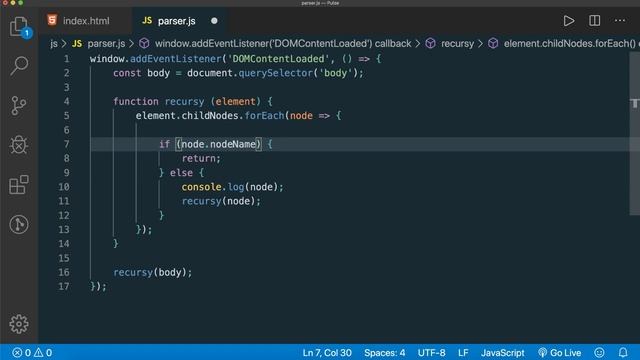640x360 pixels.
Task: Click the errors count icon in status bar
Action: click(x=17, y=353)
